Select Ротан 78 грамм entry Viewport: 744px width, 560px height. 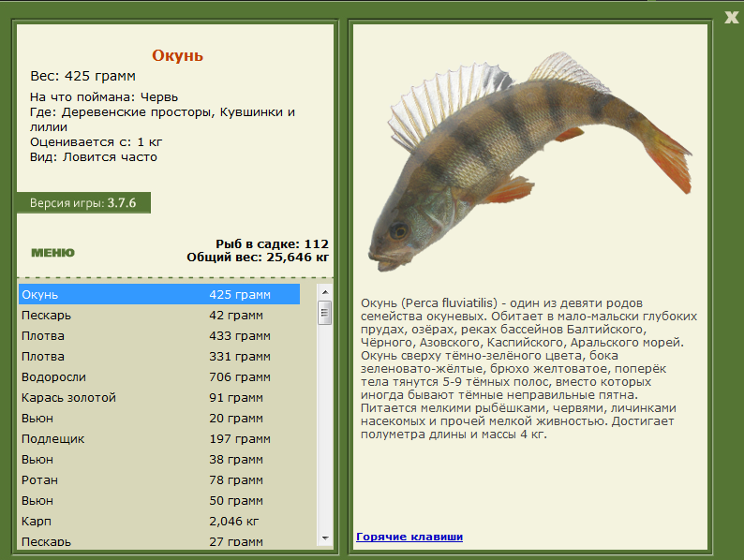coord(159,479)
